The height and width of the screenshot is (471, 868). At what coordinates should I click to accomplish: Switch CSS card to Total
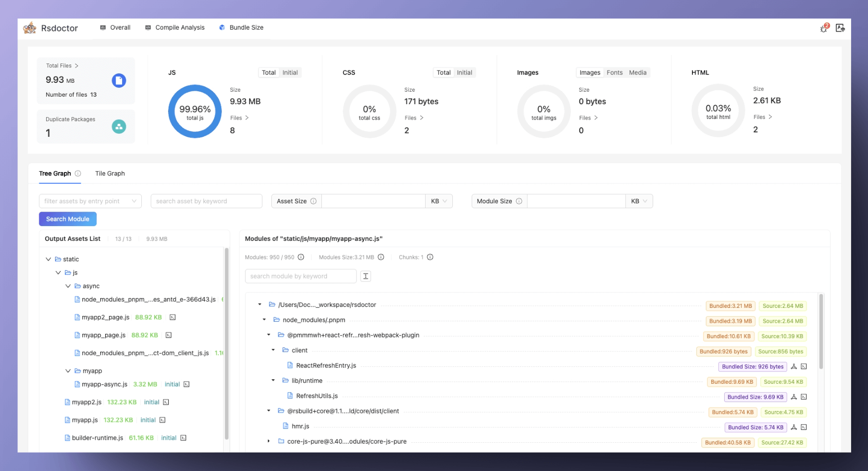coord(443,72)
